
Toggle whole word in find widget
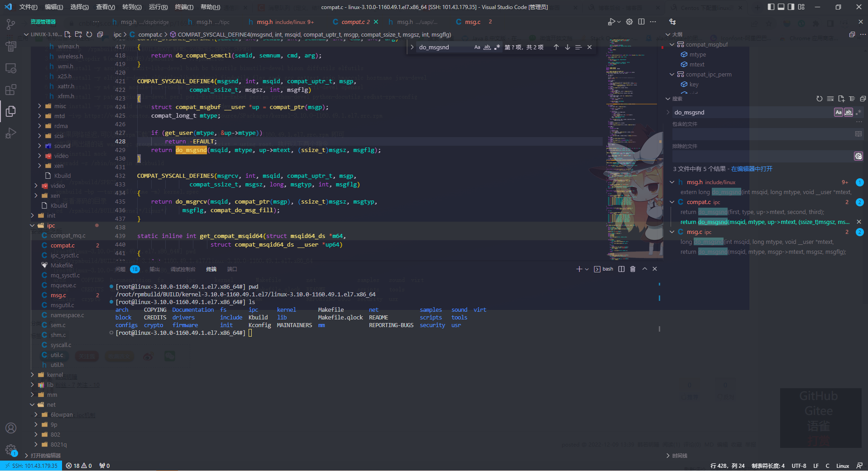click(487, 47)
